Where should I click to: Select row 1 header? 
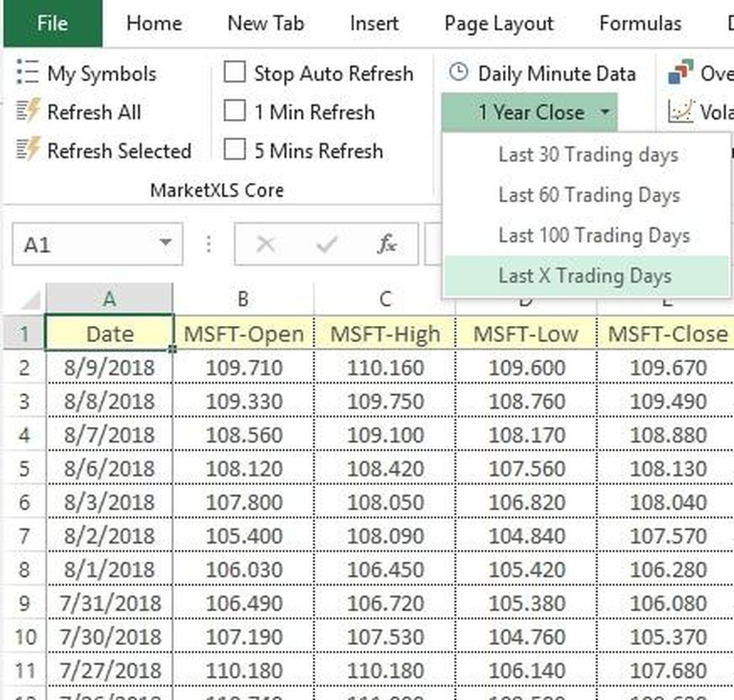[x=24, y=334]
